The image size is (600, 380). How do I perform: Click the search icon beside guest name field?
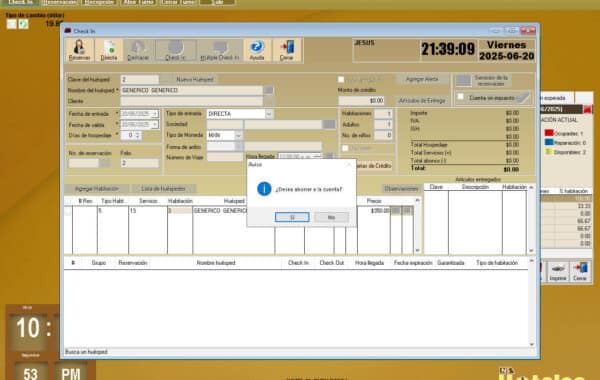(269, 90)
